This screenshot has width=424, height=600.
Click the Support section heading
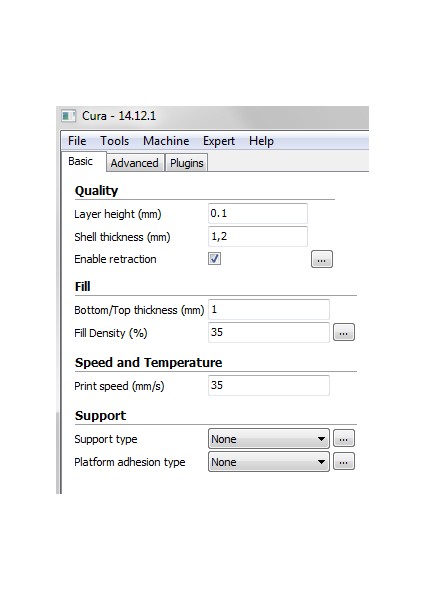tap(100, 416)
